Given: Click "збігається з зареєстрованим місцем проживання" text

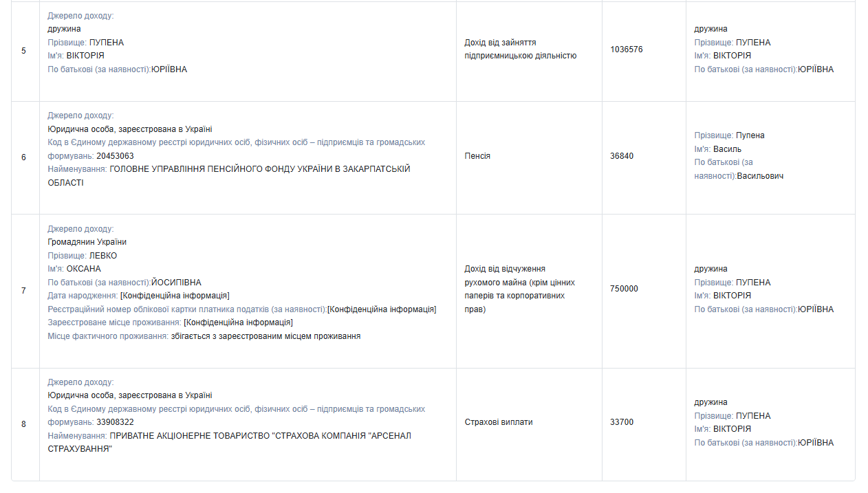Looking at the screenshot, I should [x=265, y=336].
